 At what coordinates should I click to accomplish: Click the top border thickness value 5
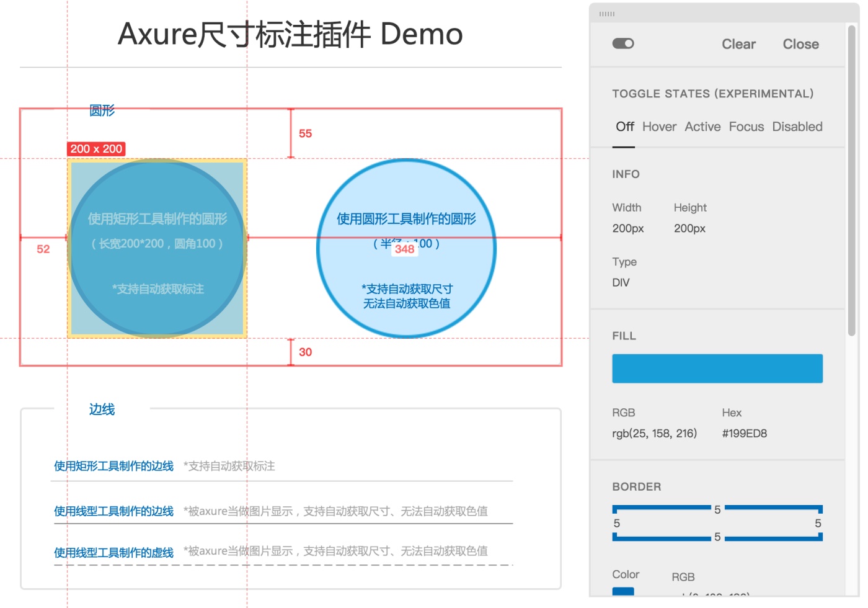point(717,509)
